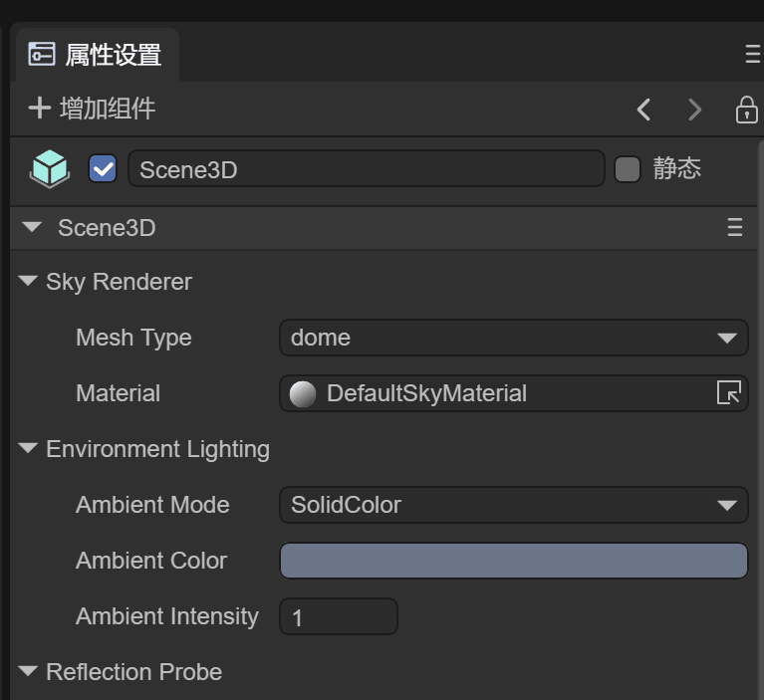Open the Scene3D component options menu
This screenshot has width=764, height=700.
(735, 228)
